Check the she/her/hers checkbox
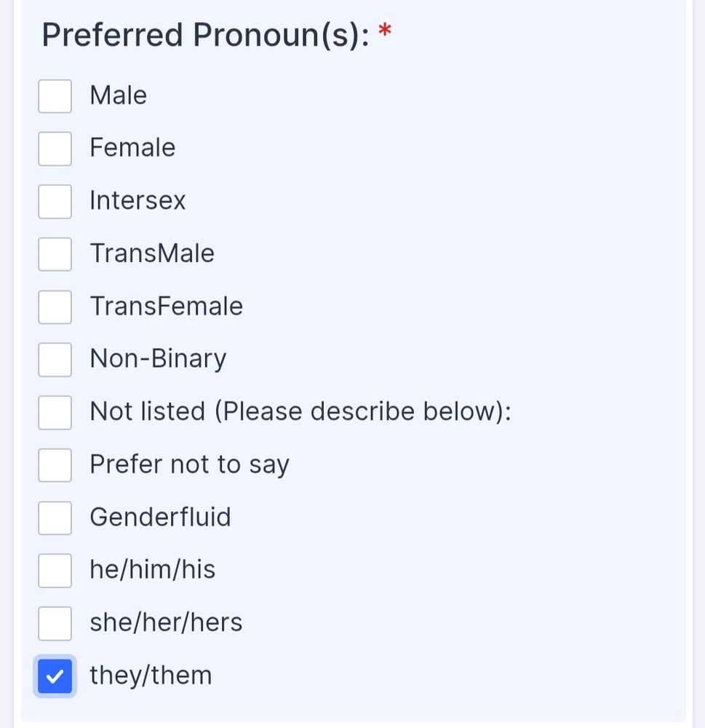The image size is (705, 728). (55, 623)
